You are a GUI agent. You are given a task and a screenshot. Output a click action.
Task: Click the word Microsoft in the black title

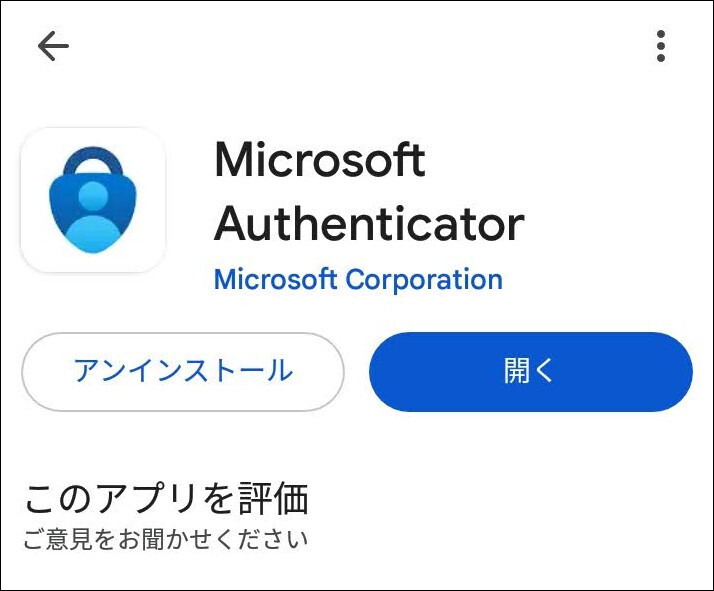[x=320, y=158]
